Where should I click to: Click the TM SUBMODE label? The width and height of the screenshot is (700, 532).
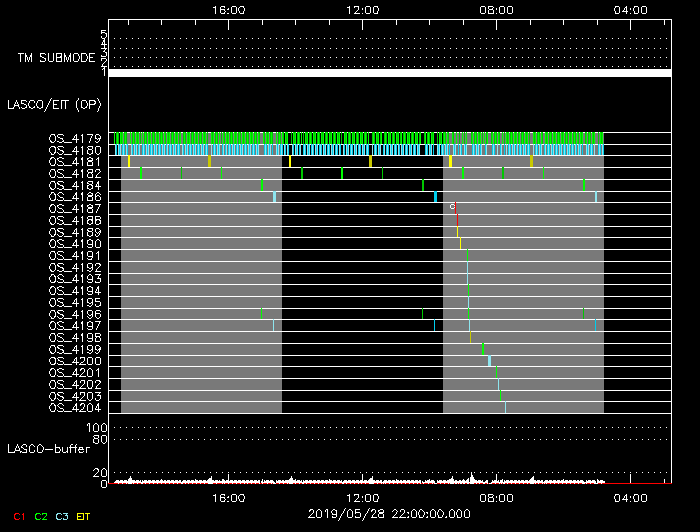54,58
